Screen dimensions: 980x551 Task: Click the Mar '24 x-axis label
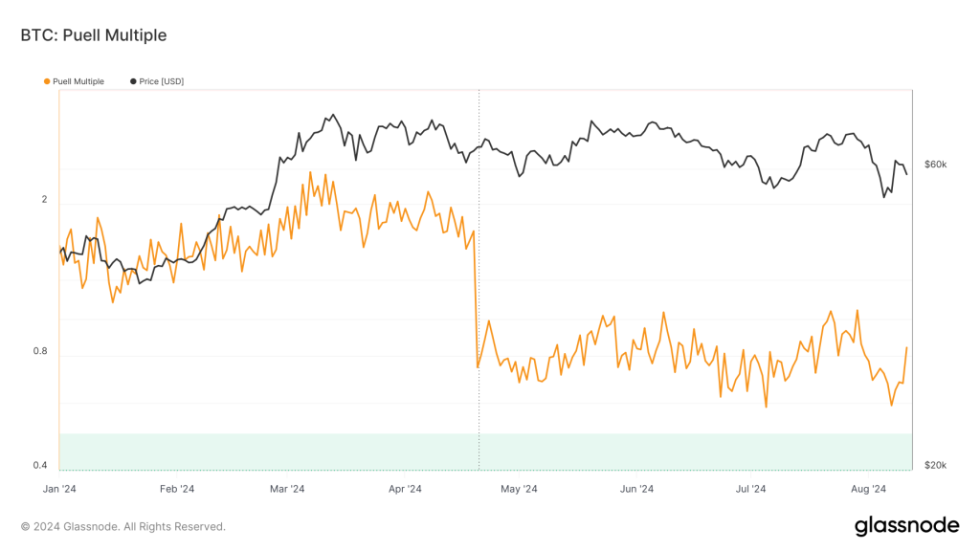(286, 489)
